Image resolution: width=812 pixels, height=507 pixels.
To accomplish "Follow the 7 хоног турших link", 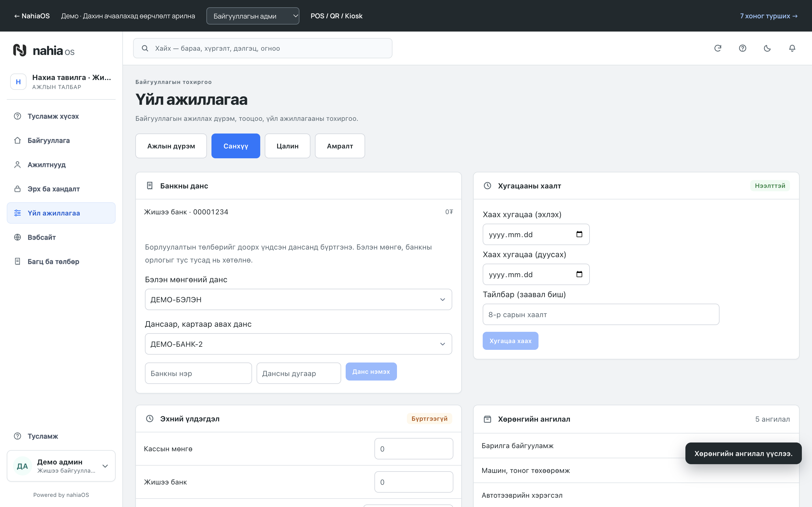I will [769, 16].
